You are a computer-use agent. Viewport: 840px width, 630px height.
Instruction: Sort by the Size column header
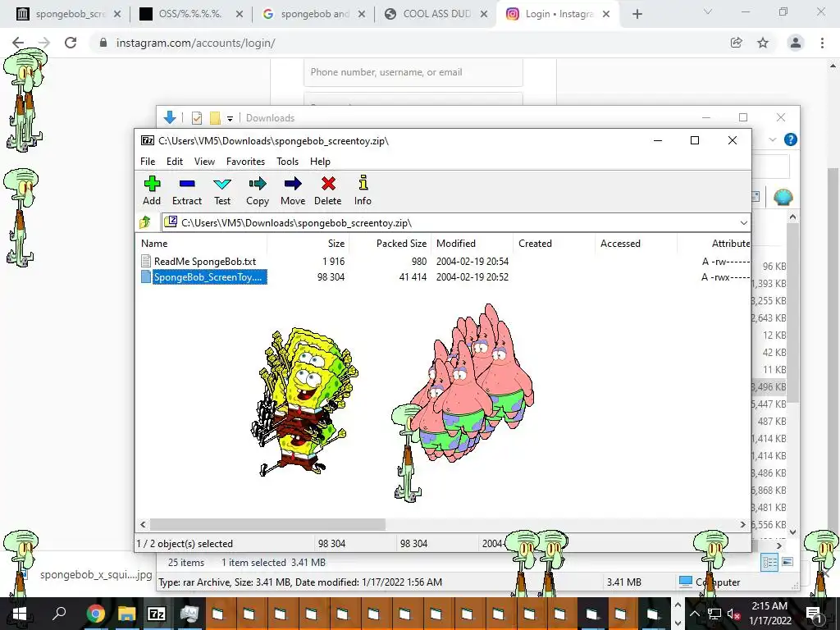(x=308, y=243)
